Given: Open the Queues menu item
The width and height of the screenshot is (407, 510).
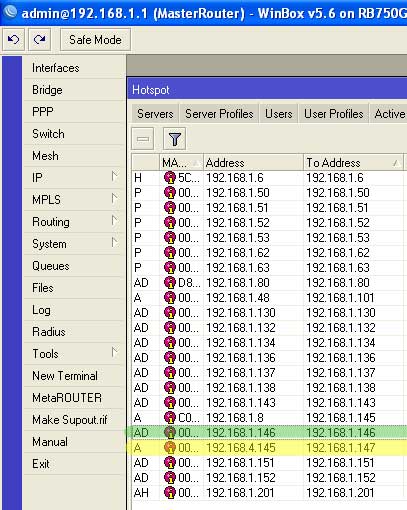Looking at the screenshot, I should [73, 266].
